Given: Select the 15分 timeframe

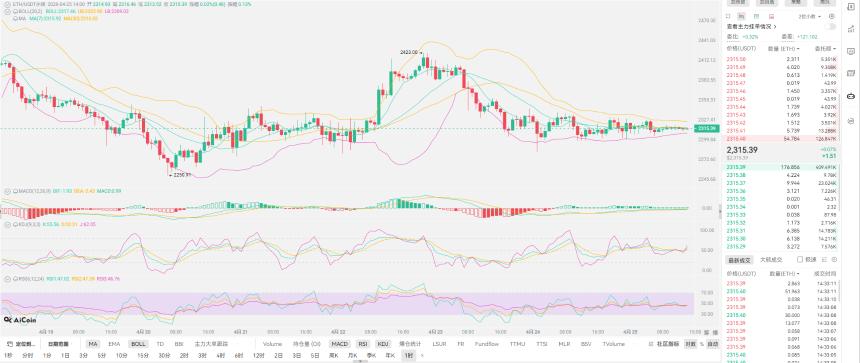Looking at the screenshot, I should [143, 355].
